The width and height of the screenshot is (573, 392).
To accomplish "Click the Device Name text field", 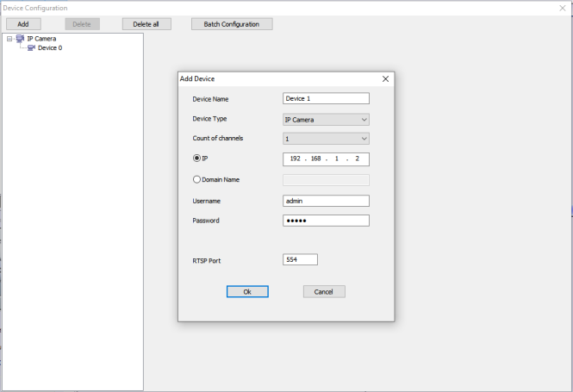I will (x=326, y=99).
